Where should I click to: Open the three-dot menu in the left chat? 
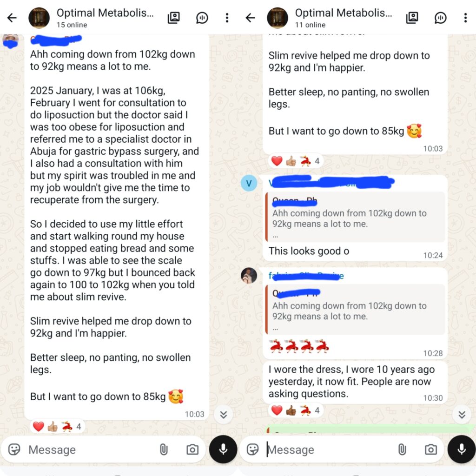(x=227, y=18)
